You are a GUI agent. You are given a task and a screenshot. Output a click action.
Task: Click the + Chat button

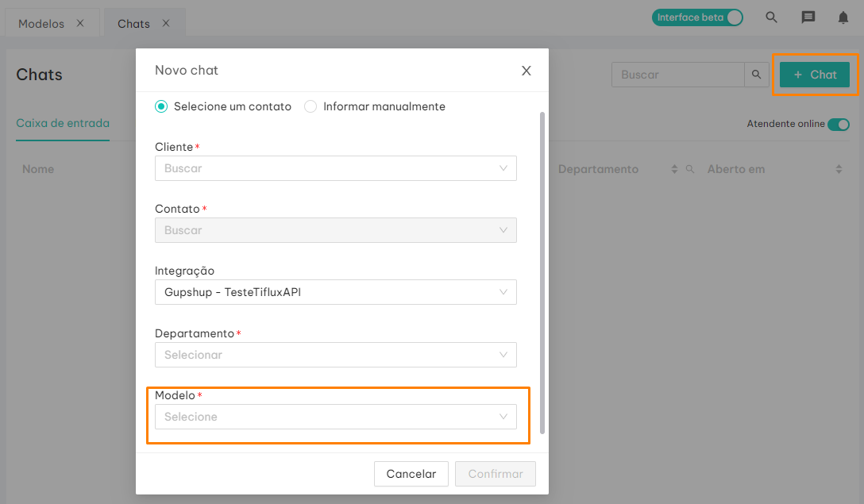coord(815,75)
